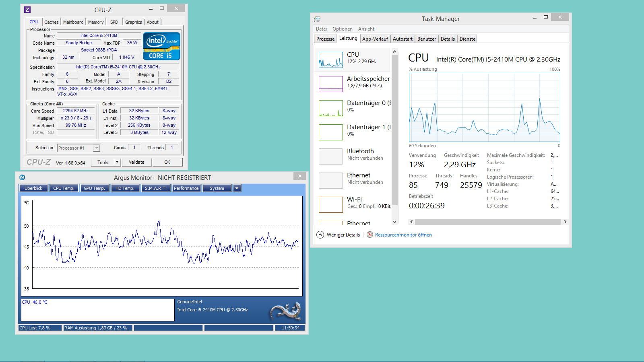Click the Multiplier value x 23.0
Image resolution: width=644 pixels, height=362 pixels.
[76, 118]
